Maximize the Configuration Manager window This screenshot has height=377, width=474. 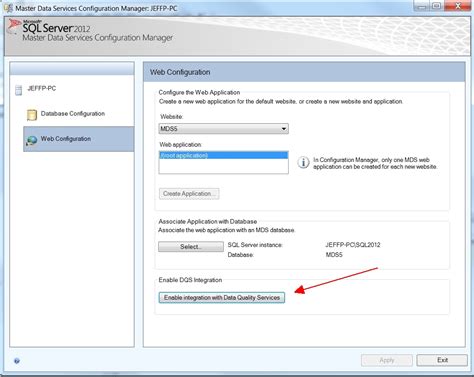pyautogui.click(x=436, y=6)
